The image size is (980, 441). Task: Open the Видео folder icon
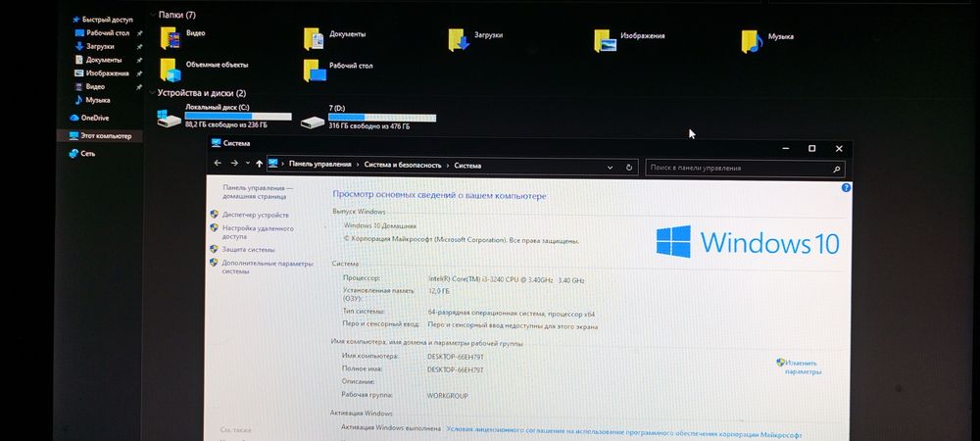(170, 38)
